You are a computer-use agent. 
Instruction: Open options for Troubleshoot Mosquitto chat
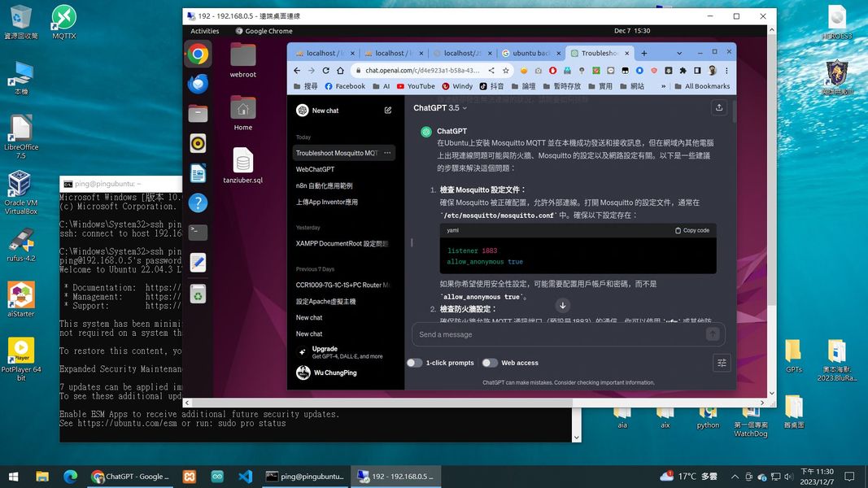click(387, 153)
